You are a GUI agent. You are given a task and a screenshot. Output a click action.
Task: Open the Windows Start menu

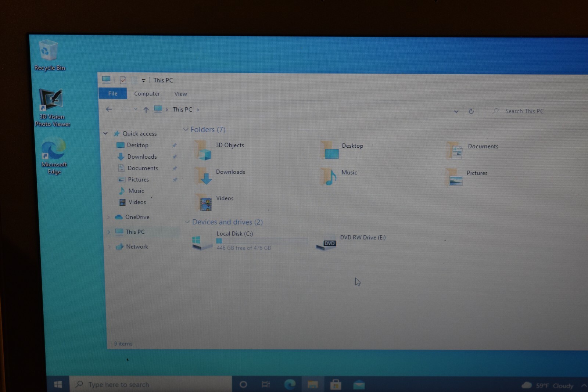point(58,384)
